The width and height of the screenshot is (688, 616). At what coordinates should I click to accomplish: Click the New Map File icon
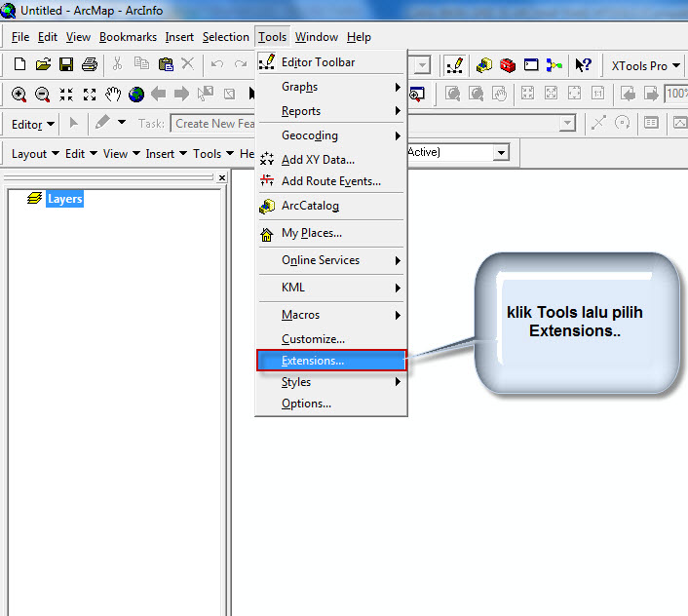[19, 64]
